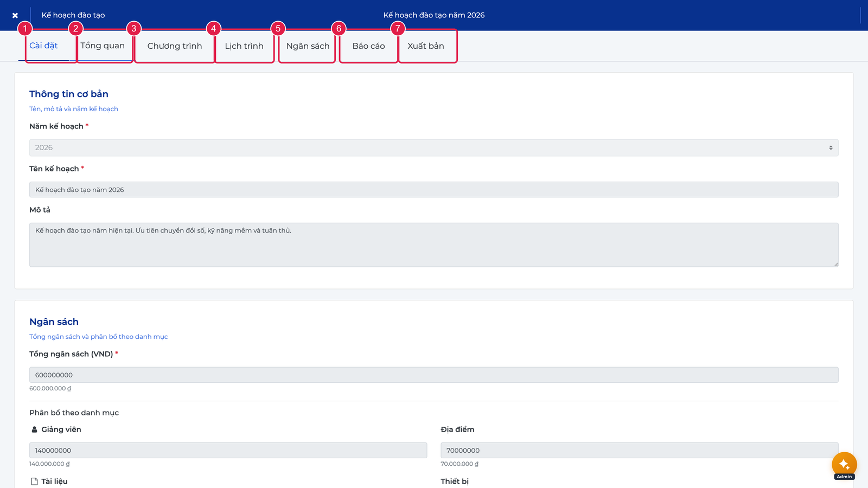
Task: Select the Lịch trình tab
Action: tap(244, 46)
